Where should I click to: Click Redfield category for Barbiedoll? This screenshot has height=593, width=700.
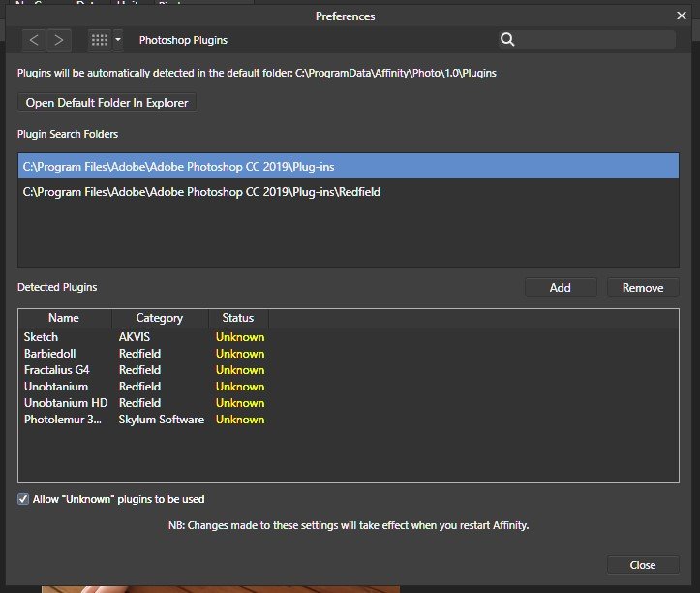139,354
